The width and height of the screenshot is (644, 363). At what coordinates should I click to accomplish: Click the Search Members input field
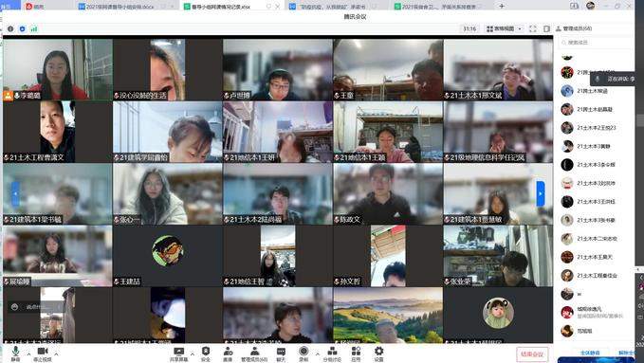596,43
